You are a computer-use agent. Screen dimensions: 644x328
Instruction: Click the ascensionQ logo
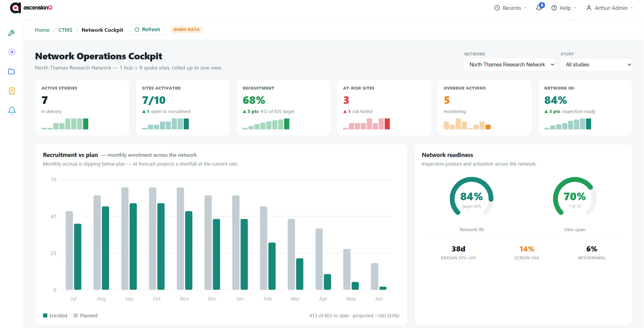31,8
